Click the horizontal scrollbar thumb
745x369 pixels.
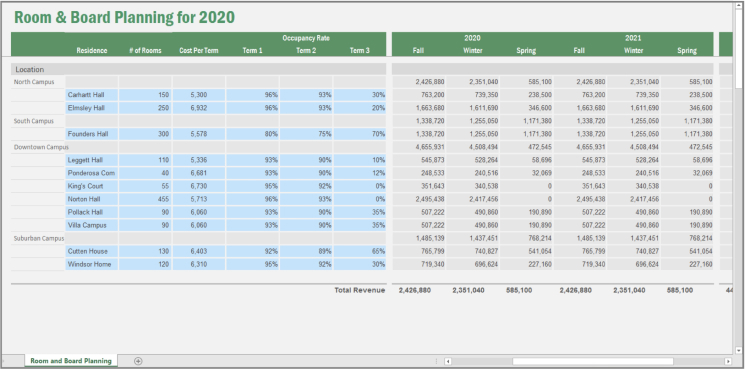(x=592, y=361)
